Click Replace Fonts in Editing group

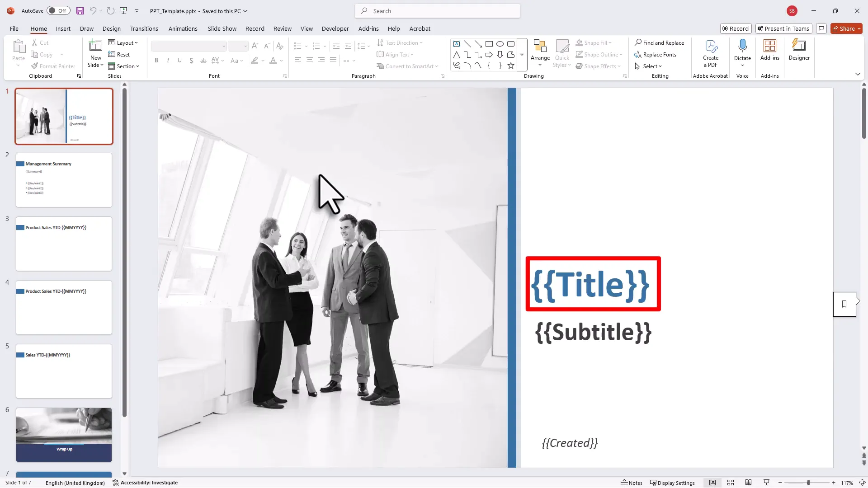(656, 54)
